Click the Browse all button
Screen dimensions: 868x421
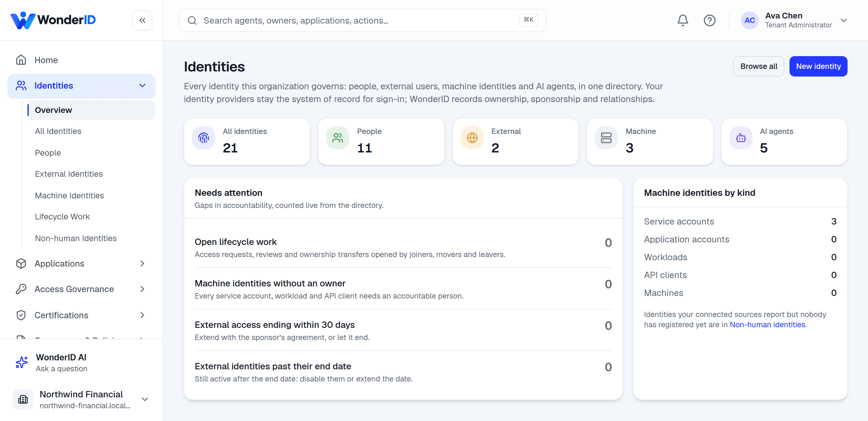(759, 66)
